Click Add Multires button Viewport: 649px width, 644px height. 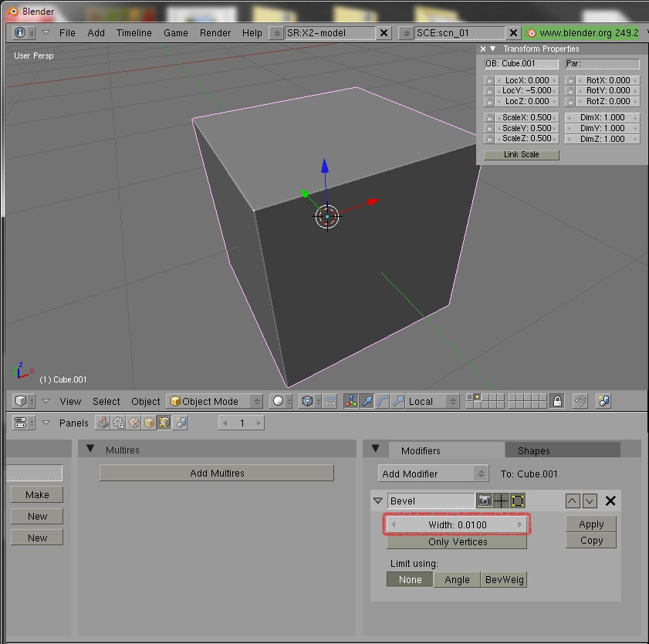point(217,473)
